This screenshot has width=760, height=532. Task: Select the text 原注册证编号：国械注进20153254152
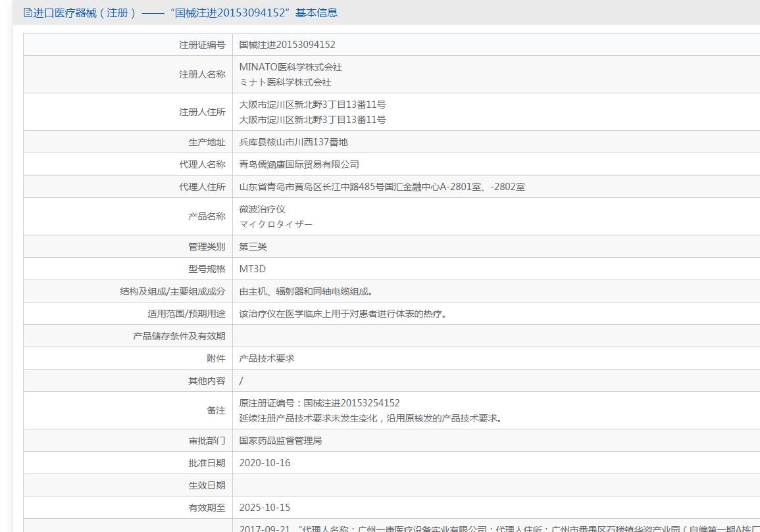coord(319,403)
